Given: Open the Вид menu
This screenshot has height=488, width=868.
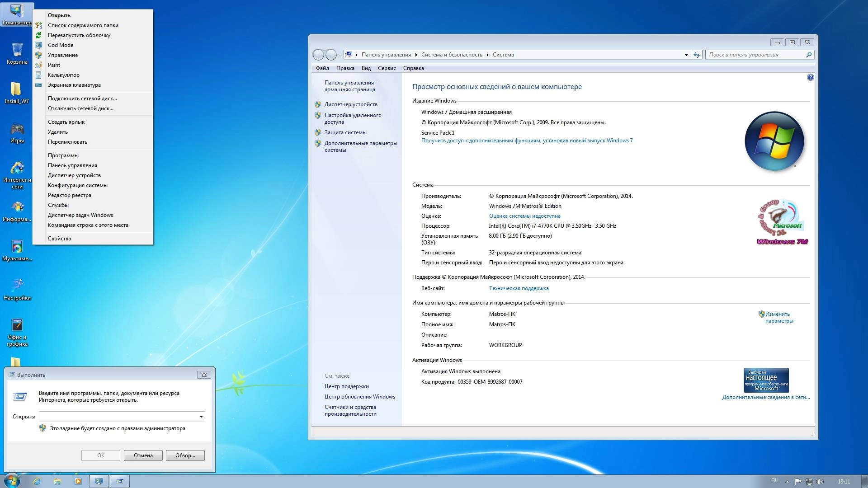Looking at the screenshot, I should click(366, 68).
